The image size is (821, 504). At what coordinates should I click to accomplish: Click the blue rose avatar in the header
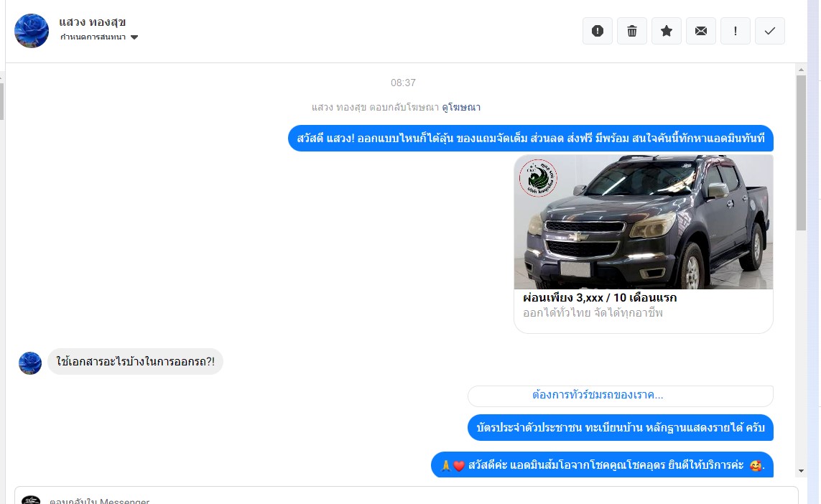click(32, 31)
